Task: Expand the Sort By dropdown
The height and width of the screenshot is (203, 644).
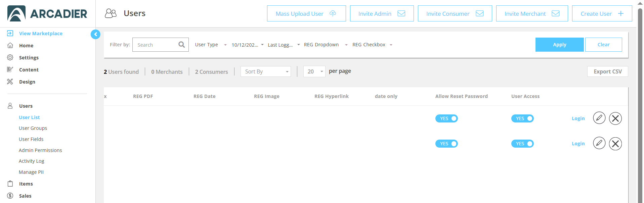Action: coord(265,71)
